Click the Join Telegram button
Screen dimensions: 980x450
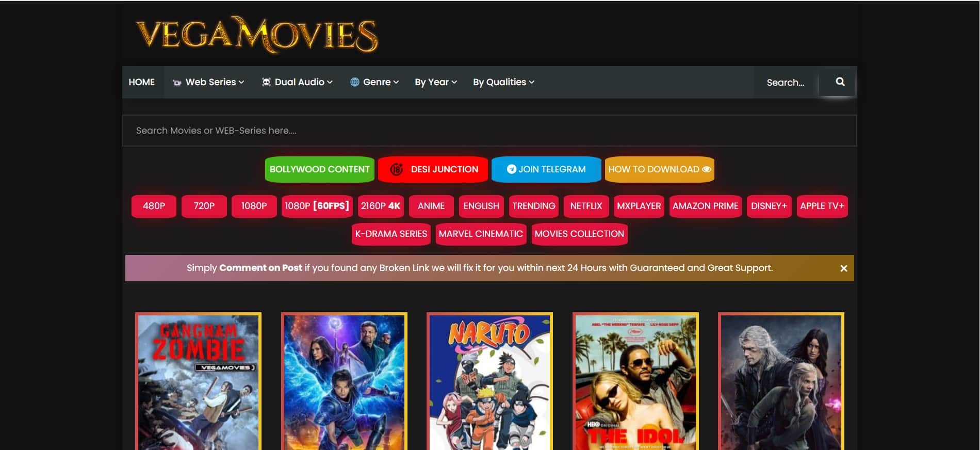[546, 169]
